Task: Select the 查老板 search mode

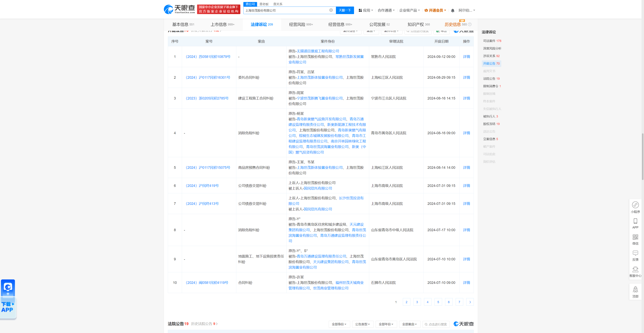Action: [264, 4]
